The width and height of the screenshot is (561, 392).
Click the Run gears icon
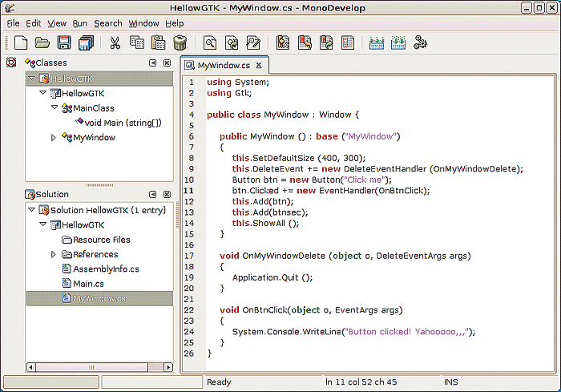click(x=420, y=42)
